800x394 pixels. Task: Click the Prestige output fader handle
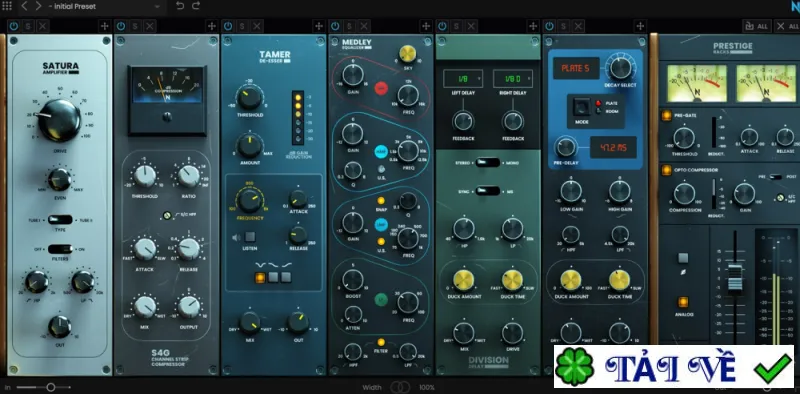pyautogui.click(x=735, y=277)
